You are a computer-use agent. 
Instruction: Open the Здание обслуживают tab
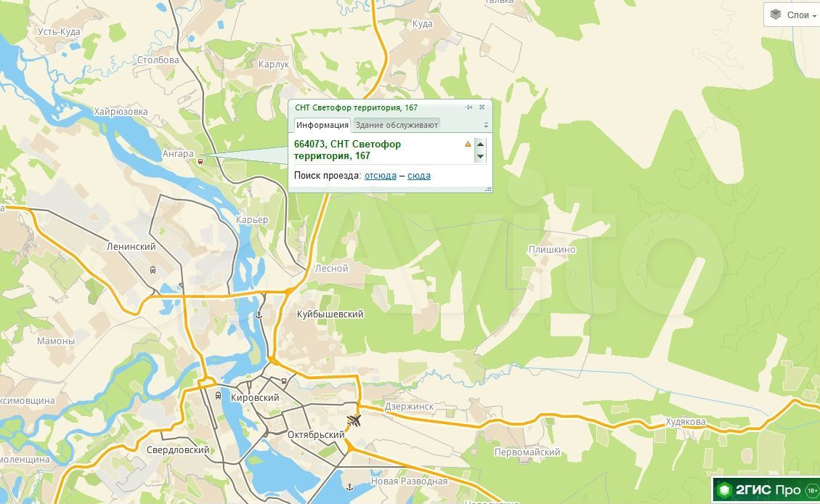pyautogui.click(x=397, y=125)
